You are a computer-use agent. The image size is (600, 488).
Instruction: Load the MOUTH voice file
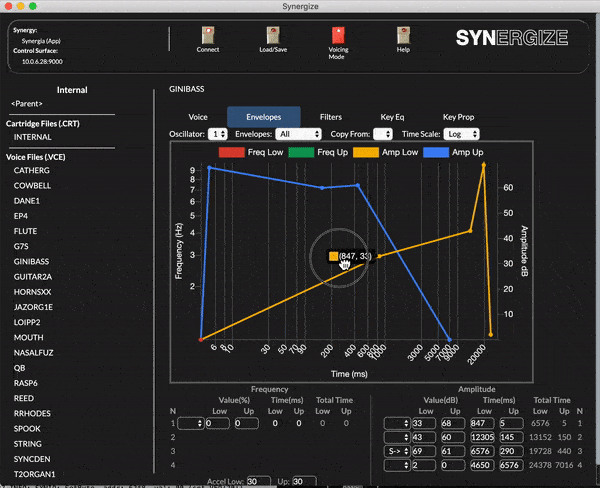[28, 338]
